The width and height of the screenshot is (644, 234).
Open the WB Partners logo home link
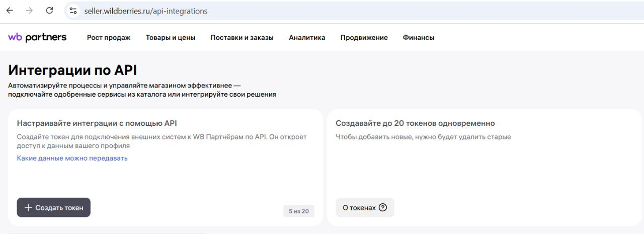37,37
